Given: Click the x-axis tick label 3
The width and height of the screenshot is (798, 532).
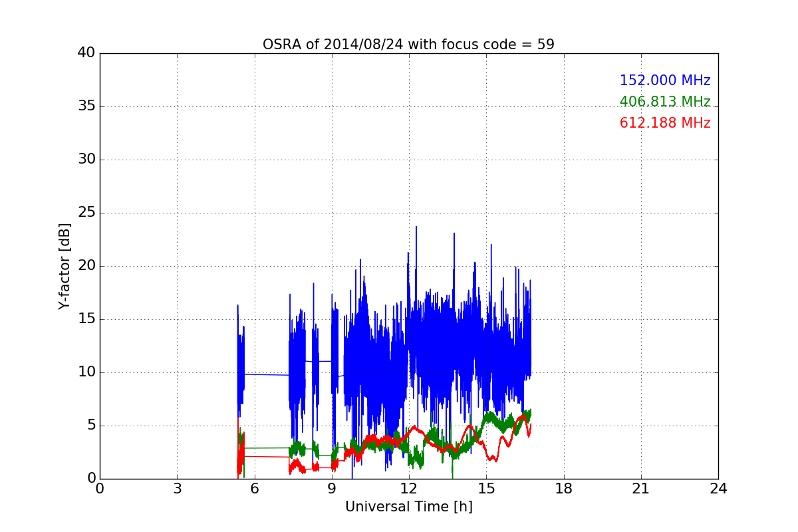Looking at the screenshot, I should 177,489.
